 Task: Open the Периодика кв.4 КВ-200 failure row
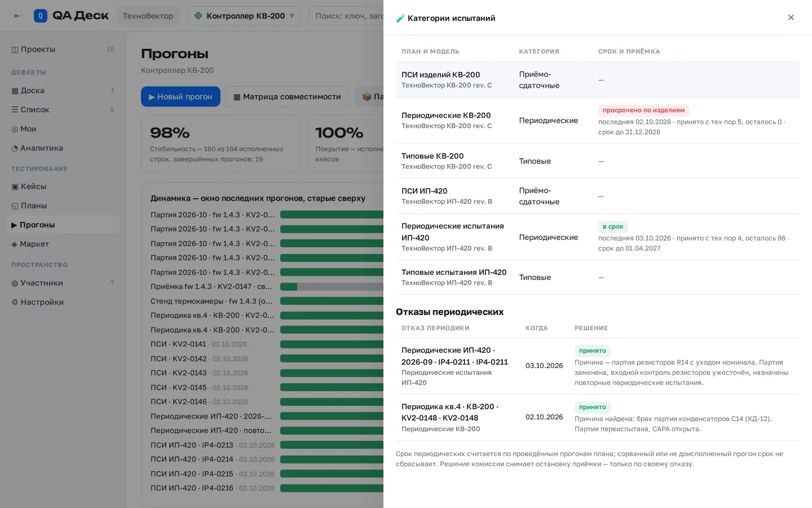pyautogui.click(x=598, y=418)
